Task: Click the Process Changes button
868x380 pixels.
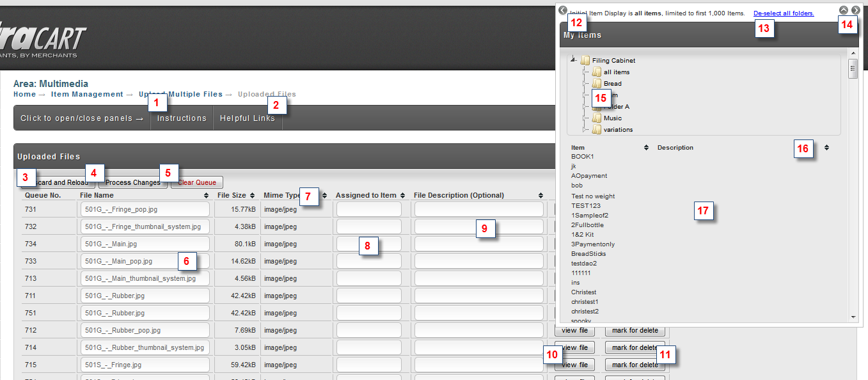Action: point(133,182)
